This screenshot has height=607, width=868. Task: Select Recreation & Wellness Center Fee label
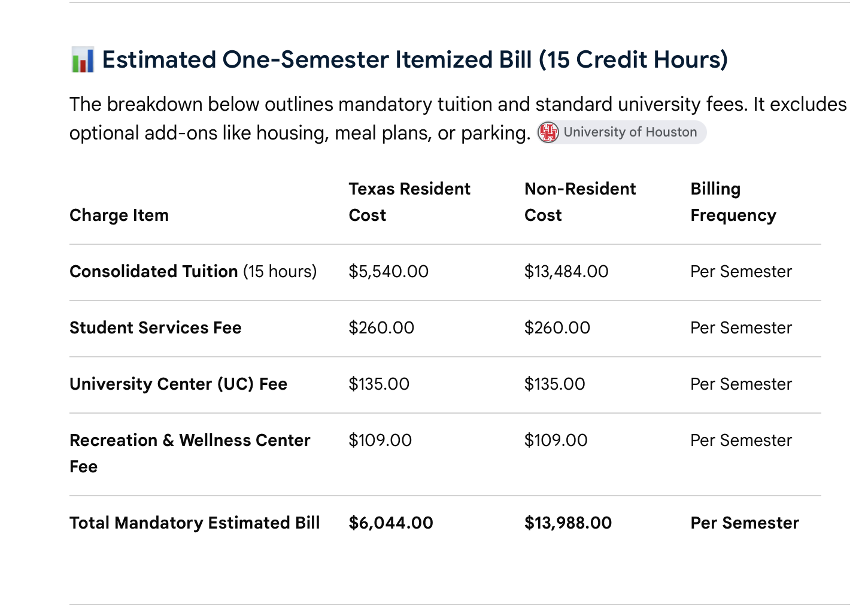190,453
